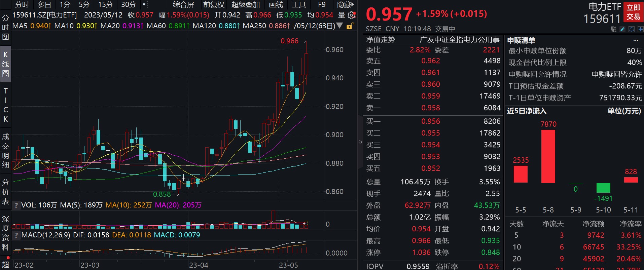Switch to 分时 chart tab
The height and width of the screenshot is (270, 644).
click(x=22, y=5)
